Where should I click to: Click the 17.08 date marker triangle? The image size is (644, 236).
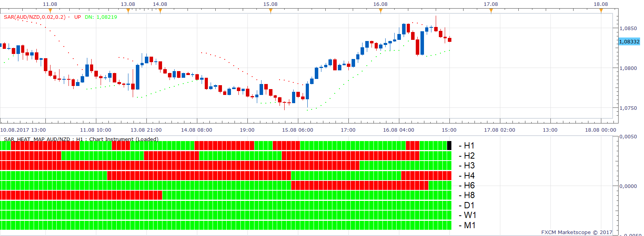(x=491, y=11)
